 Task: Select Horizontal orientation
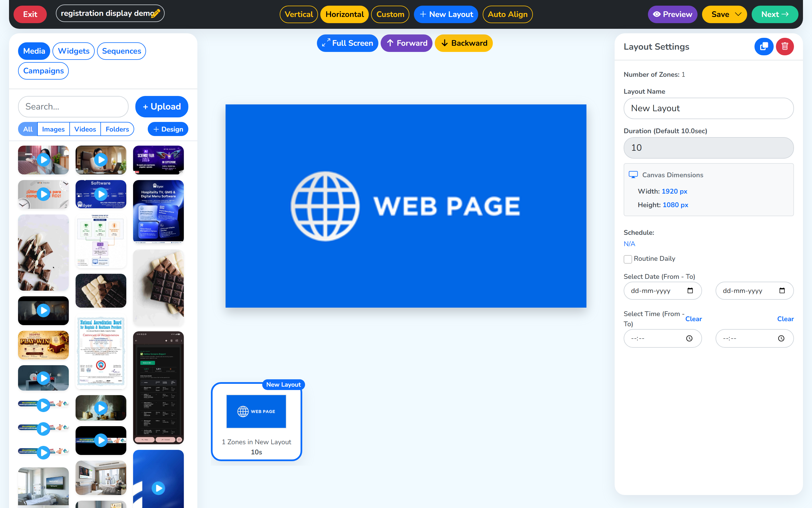pos(344,14)
